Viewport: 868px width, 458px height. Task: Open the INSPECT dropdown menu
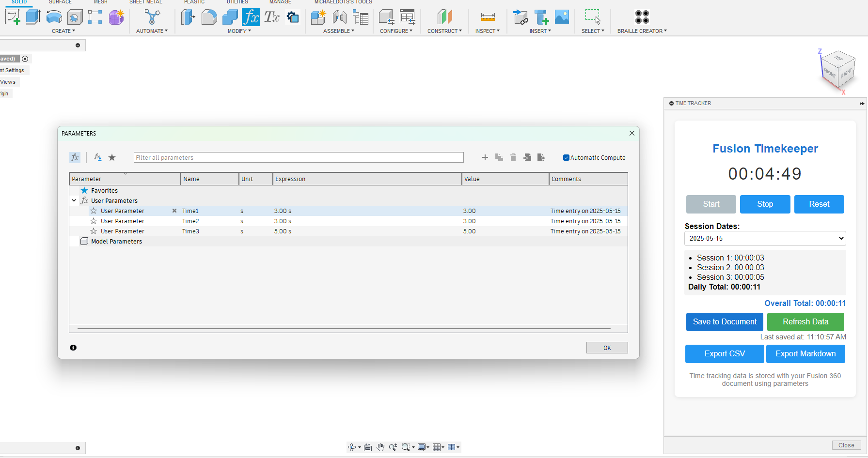coord(488,31)
